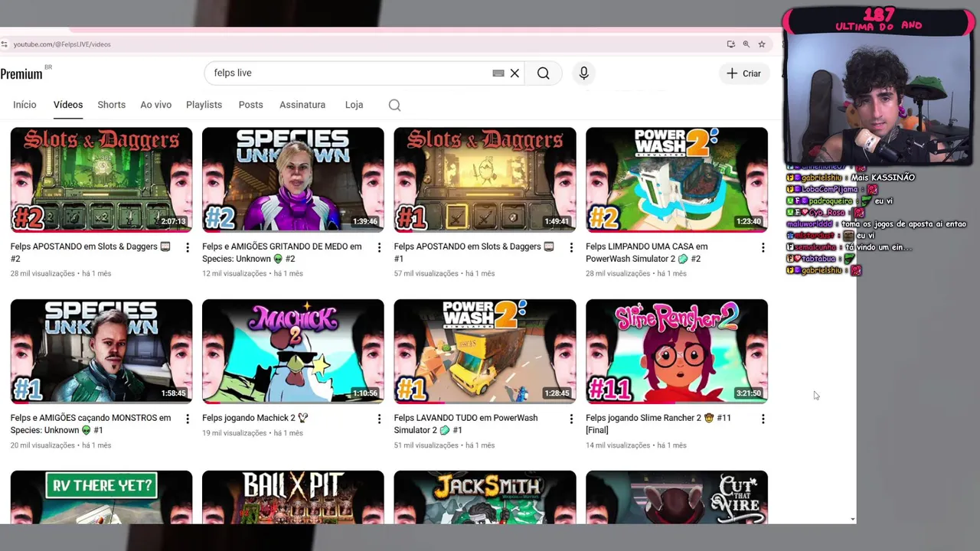This screenshot has width=980, height=551.
Task: Open more options for PowerWash Simulator 2 #1
Action: [x=570, y=419]
